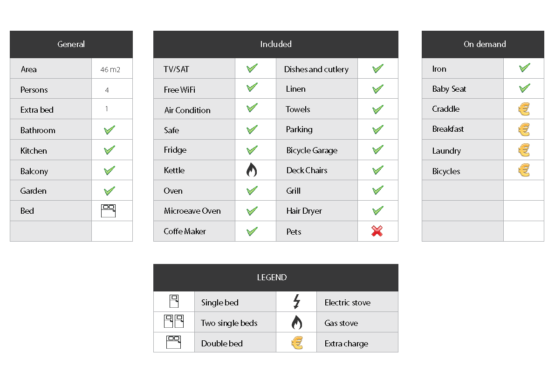Click the two single beds legend icon
Image resolution: width=555 pixels, height=392 pixels.
[174, 321]
